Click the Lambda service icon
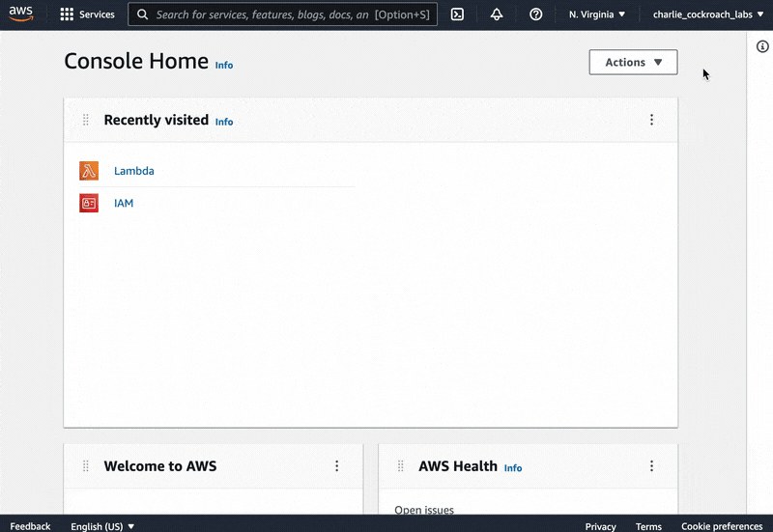 tap(89, 171)
